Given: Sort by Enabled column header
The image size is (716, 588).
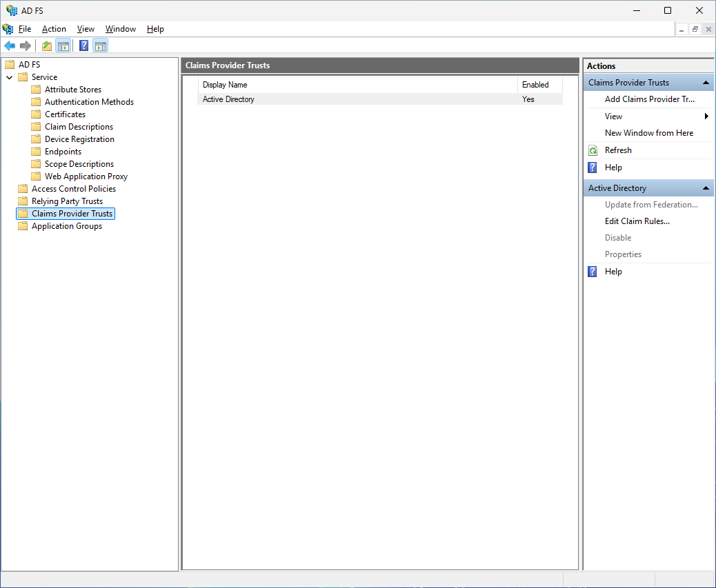Looking at the screenshot, I should click(x=539, y=85).
